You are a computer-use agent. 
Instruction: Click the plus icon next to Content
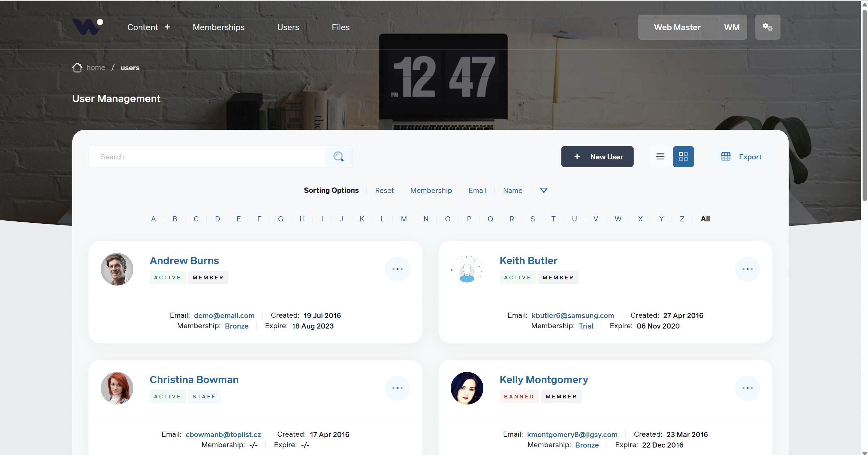pos(168,27)
